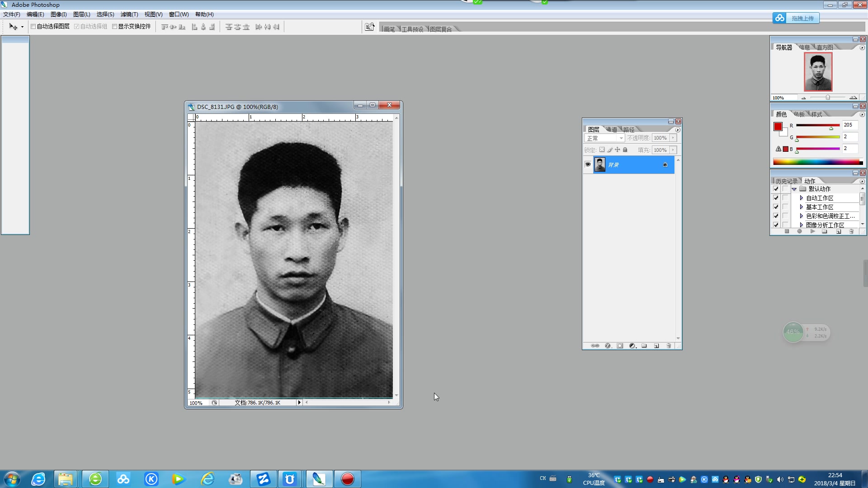The image size is (868, 488).
Task: Switch to the 直方图 tab
Action: click(825, 47)
